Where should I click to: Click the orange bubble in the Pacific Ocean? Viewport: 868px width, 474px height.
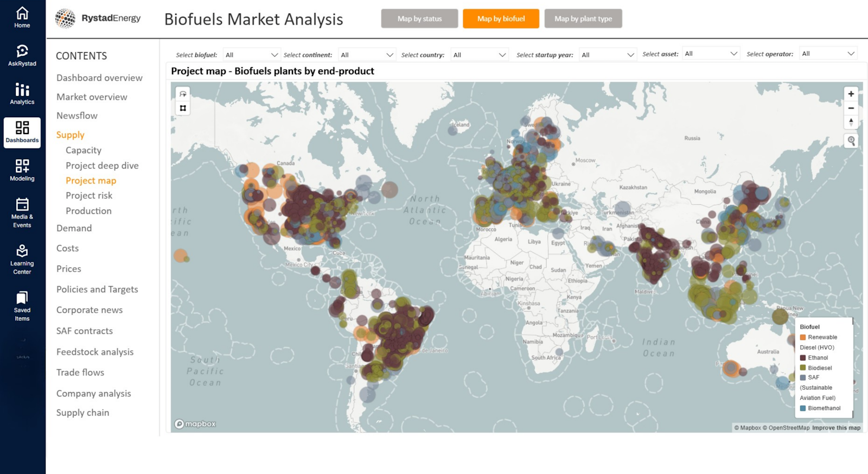(x=180, y=255)
